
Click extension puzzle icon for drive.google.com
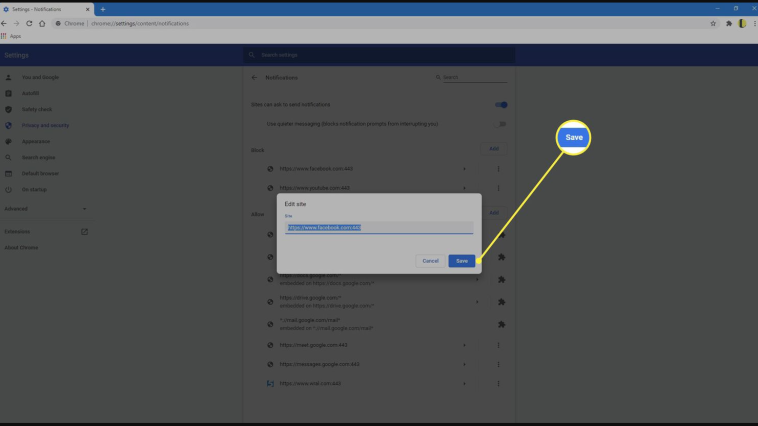(501, 302)
